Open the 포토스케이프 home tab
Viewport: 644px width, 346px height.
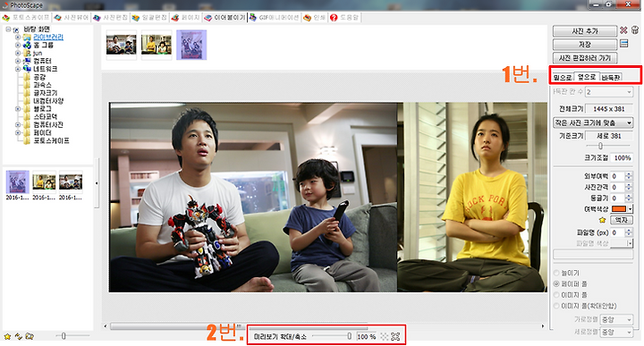coord(26,18)
